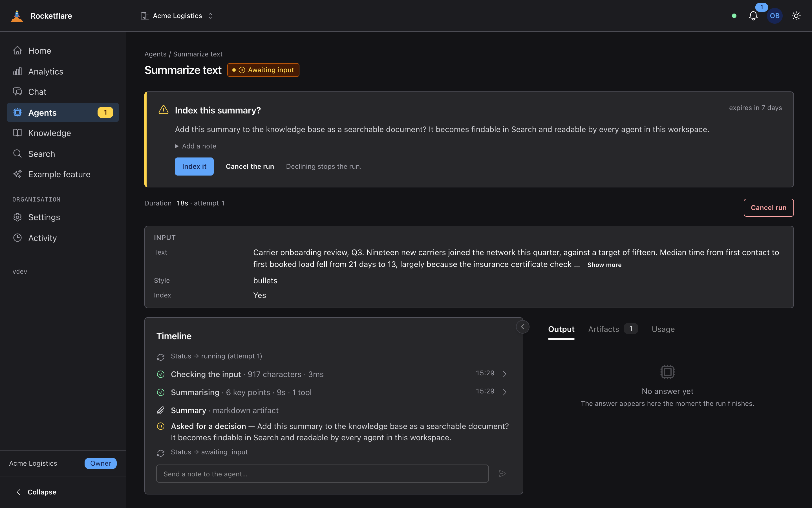
Task: Expand the Add a note disclosure
Action: (x=196, y=146)
